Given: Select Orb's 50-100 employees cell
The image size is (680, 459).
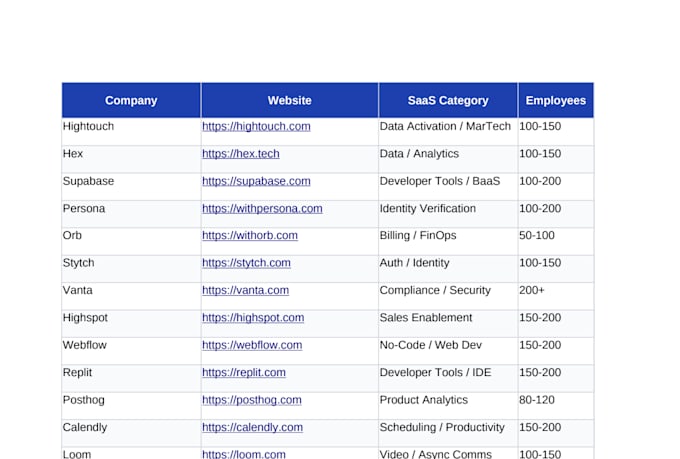Looking at the screenshot, I should tap(556, 241).
